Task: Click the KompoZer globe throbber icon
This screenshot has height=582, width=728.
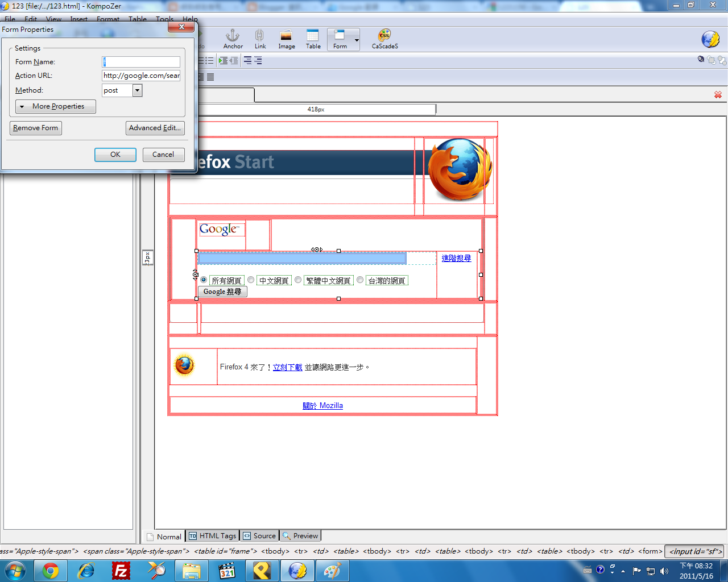Action: tap(710, 39)
